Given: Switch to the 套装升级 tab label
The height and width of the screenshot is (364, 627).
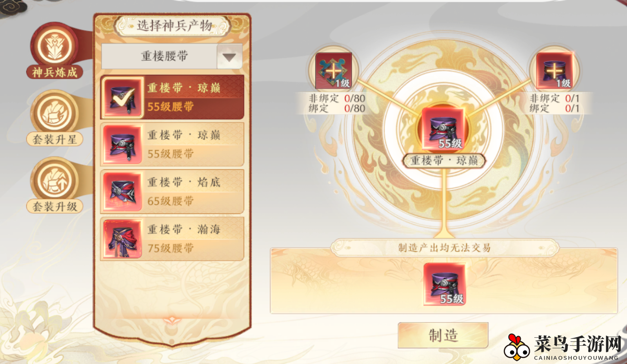Looking at the screenshot, I should [x=55, y=206].
